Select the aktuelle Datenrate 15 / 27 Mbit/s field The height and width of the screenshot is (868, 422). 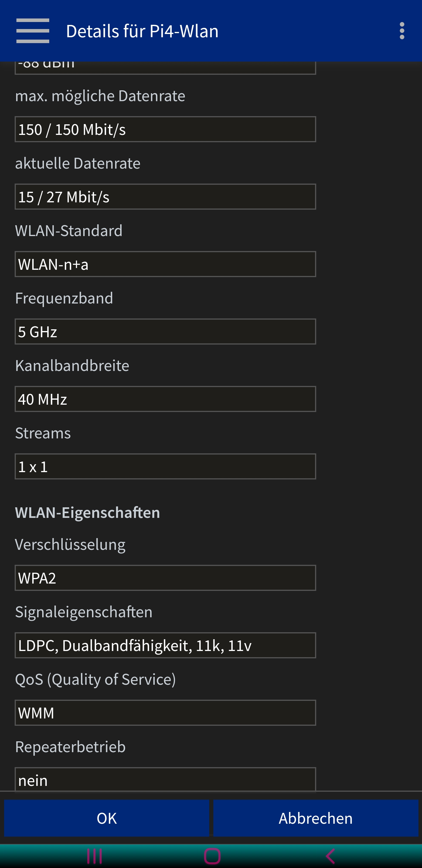(165, 197)
